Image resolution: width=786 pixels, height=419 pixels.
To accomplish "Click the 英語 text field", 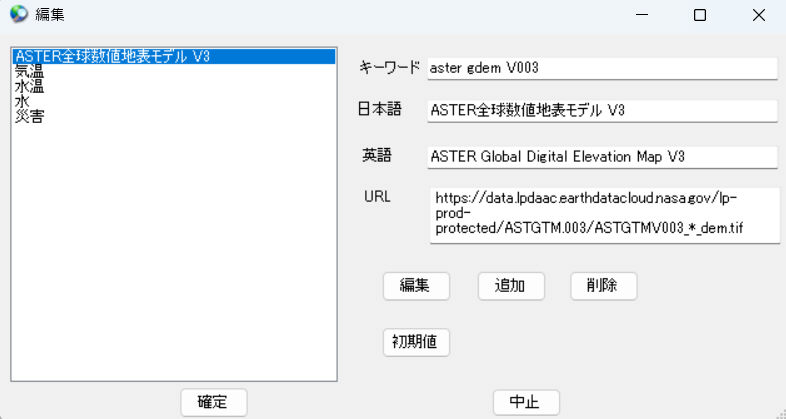I will [x=601, y=157].
